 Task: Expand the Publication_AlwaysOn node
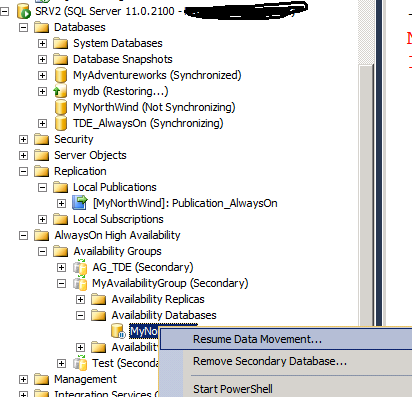[61, 203]
